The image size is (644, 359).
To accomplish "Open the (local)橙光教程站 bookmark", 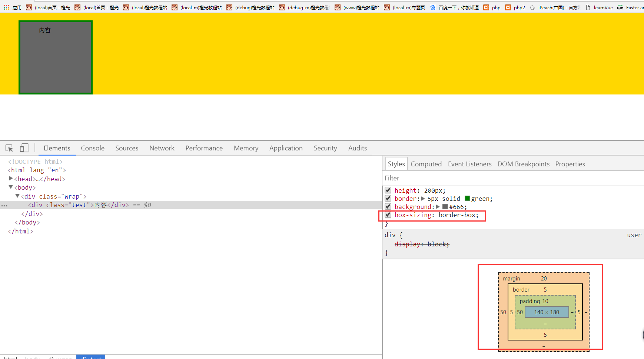I will pos(145,7).
